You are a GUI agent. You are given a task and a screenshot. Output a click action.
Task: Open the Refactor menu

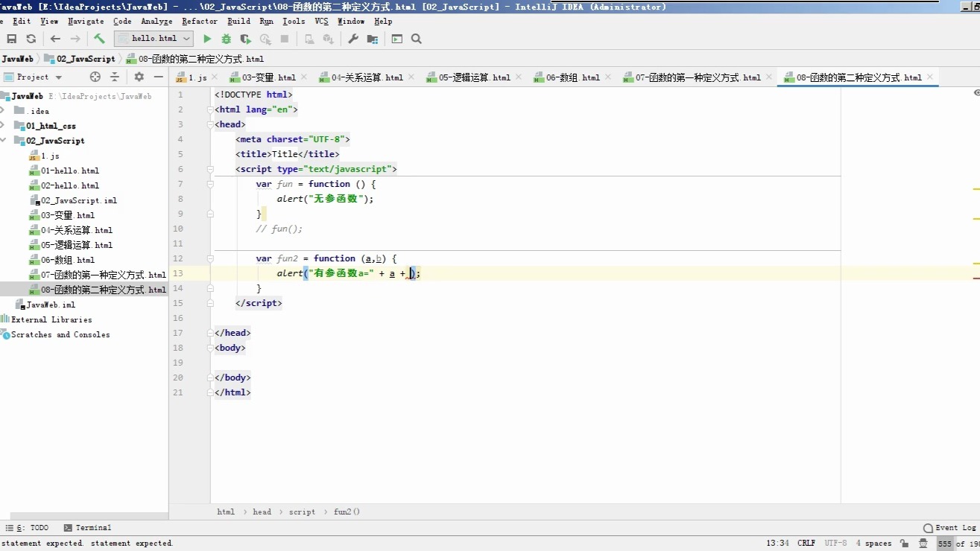tap(200, 22)
